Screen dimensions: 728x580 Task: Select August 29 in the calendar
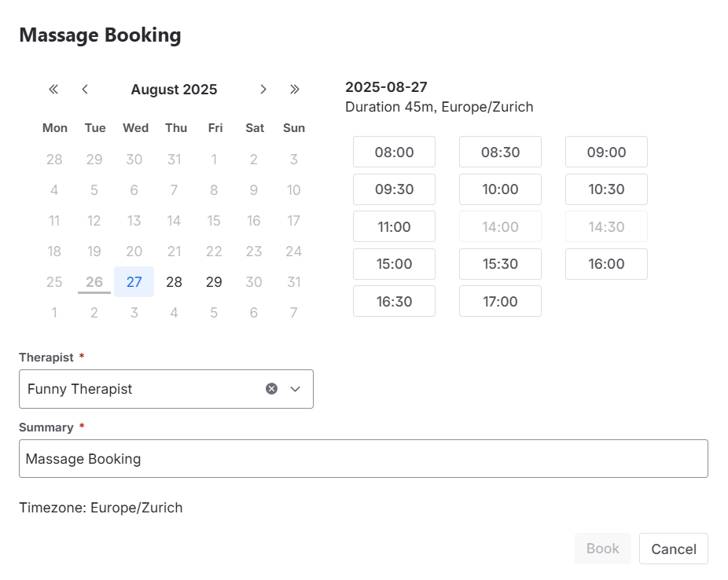pos(214,282)
